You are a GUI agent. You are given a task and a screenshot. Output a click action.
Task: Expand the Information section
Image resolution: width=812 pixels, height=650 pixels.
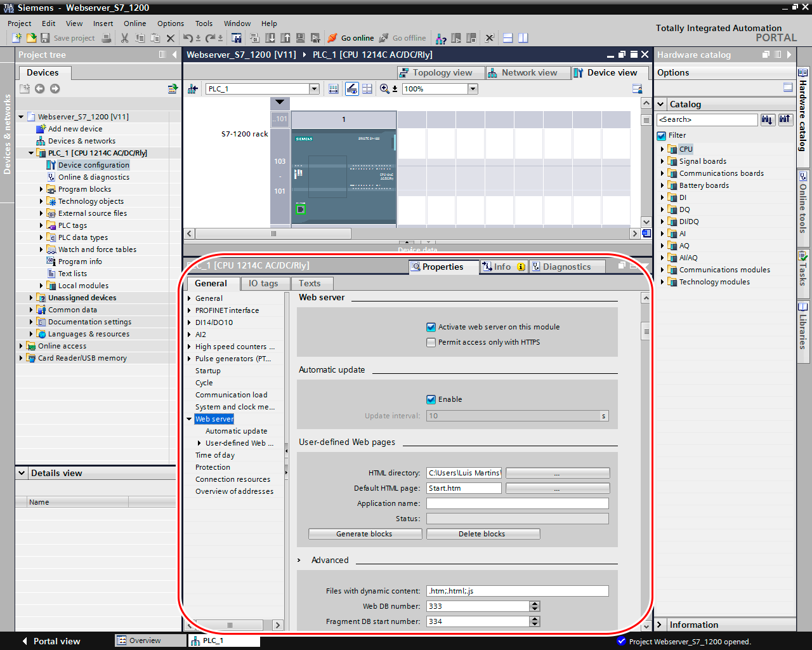(660, 625)
